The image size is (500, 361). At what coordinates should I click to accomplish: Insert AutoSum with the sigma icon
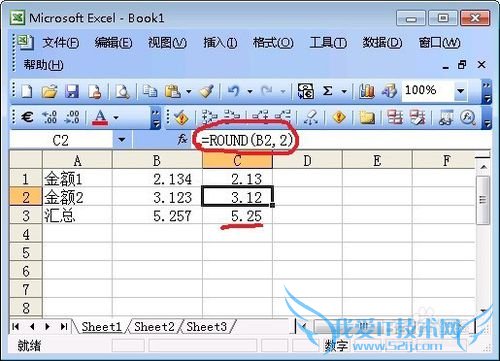point(328,91)
